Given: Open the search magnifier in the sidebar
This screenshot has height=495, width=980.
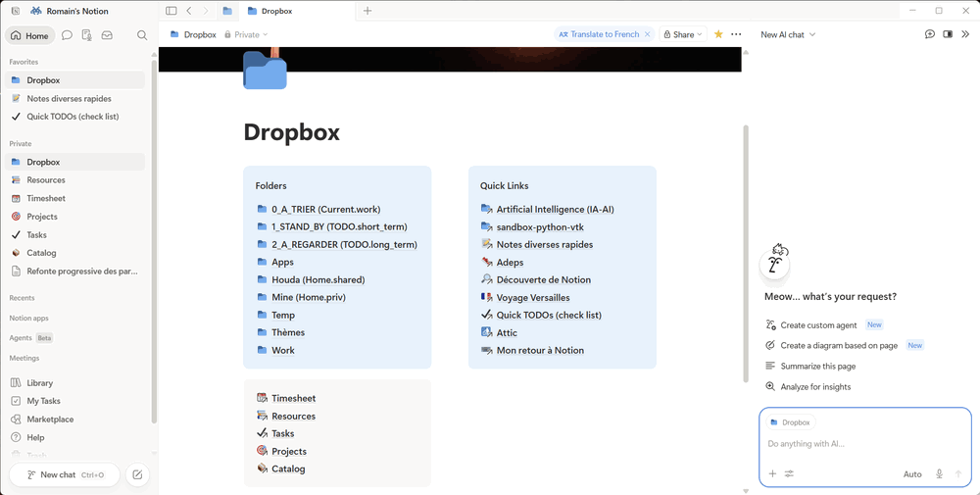Looking at the screenshot, I should [x=142, y=35].
